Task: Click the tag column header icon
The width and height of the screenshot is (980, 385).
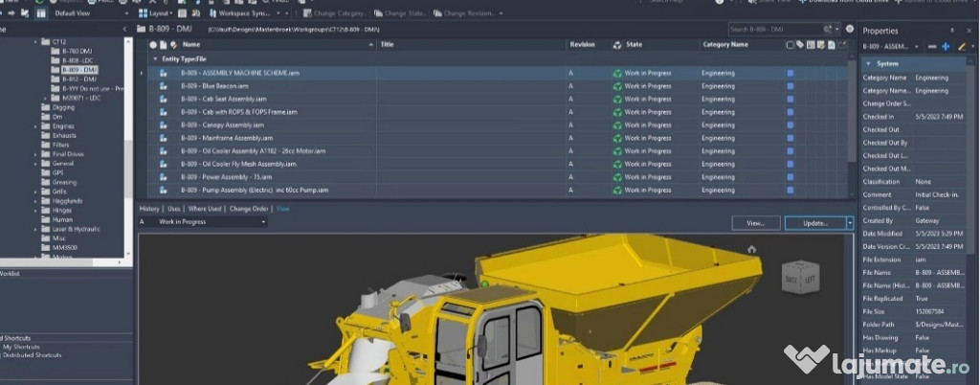Action: pos(800,45)
